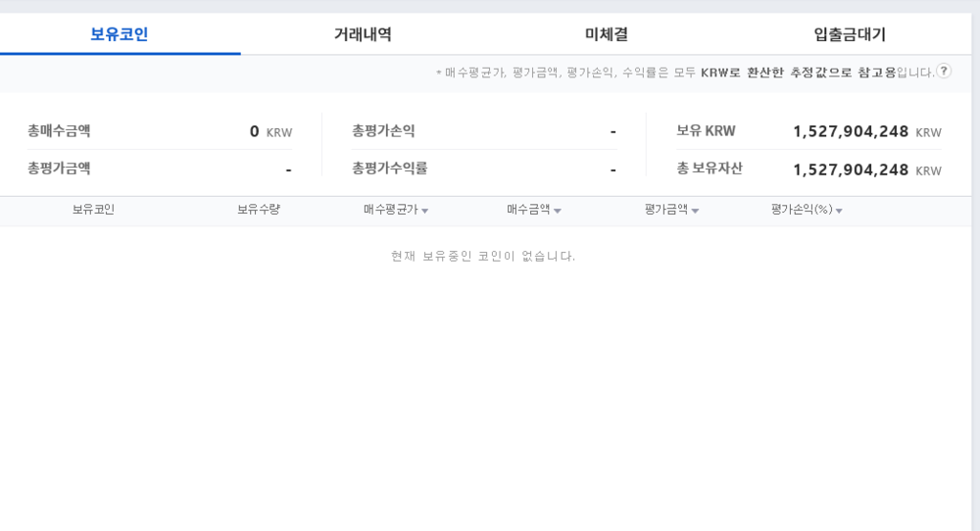Sort by 평가손익(%) column arrow

(x=840, y=211)
